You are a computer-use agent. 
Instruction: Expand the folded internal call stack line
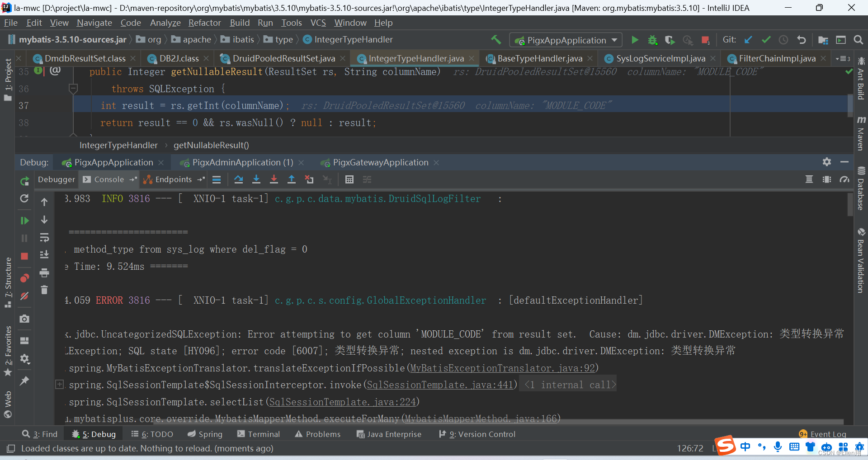click(x=59, y=385)
